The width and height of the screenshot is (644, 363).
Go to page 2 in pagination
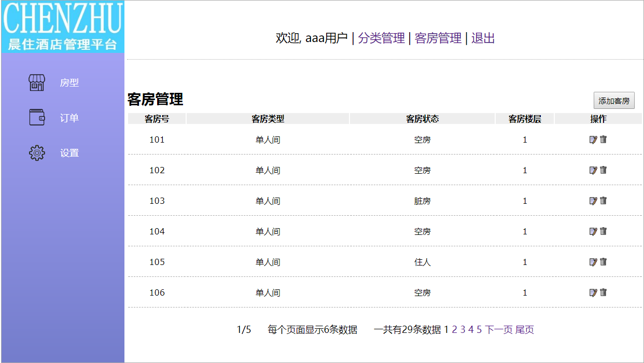[x=455, y=329]
